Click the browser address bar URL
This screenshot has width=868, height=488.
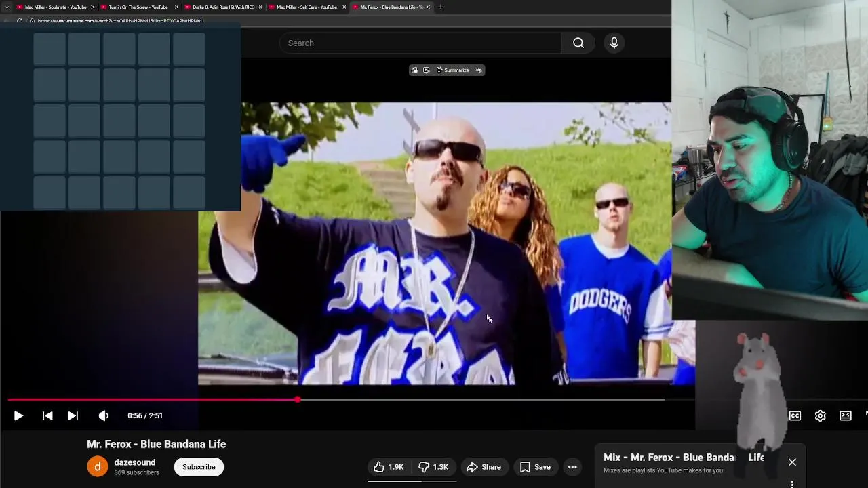[121, 21]
